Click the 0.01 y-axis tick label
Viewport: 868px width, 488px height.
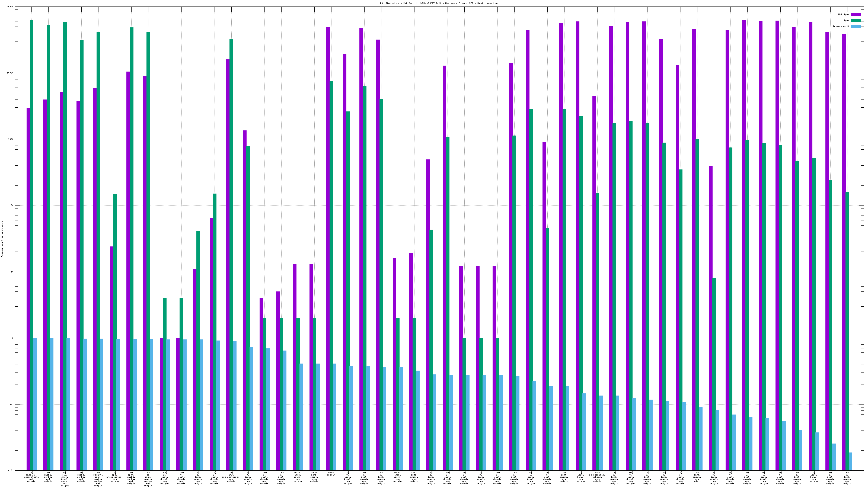11,470
